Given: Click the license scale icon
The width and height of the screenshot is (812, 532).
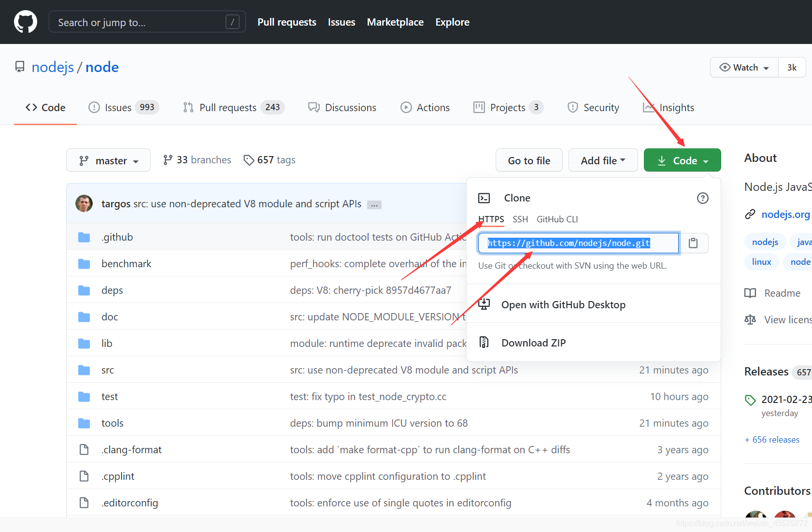Looking at the screenshot, I should click(750, 319).
